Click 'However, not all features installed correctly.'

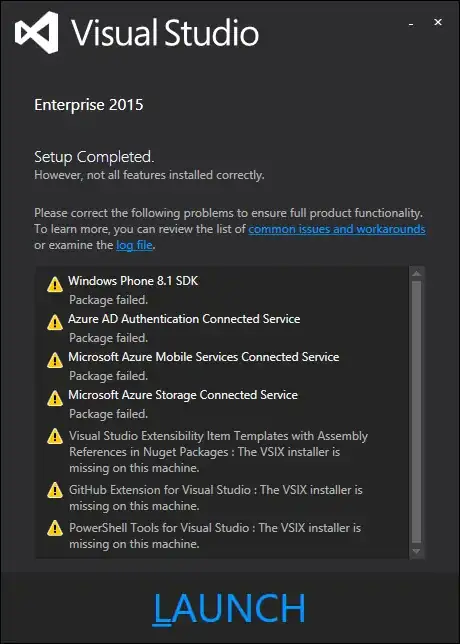(x=149, y=175)
